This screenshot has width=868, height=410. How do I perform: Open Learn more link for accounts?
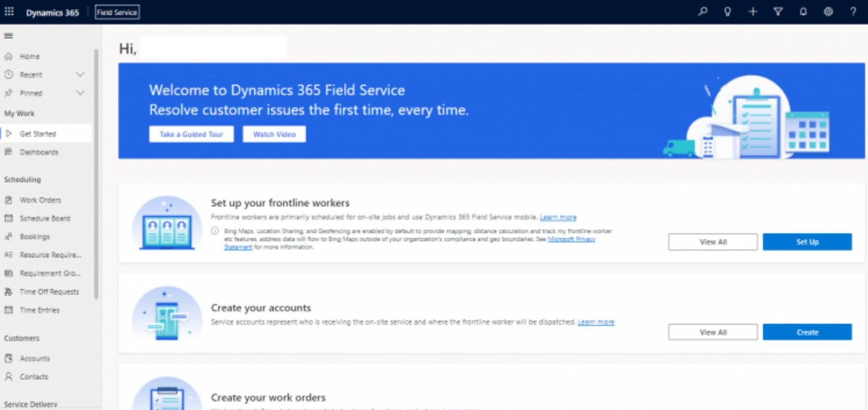596,322
